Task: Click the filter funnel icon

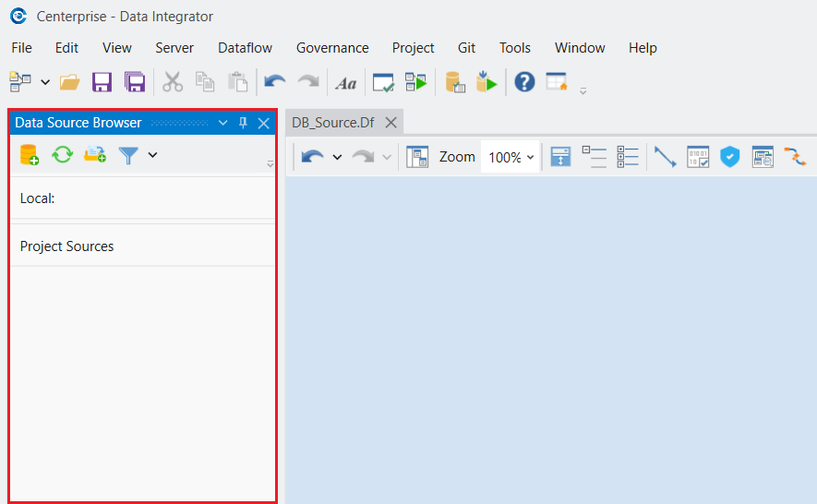Action: 128,155
